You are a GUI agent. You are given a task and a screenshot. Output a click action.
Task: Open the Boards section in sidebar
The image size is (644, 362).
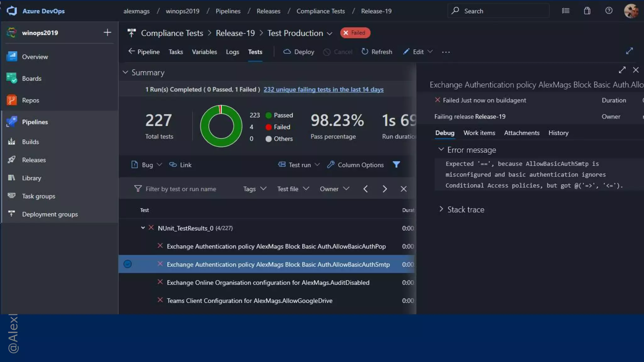31,78
